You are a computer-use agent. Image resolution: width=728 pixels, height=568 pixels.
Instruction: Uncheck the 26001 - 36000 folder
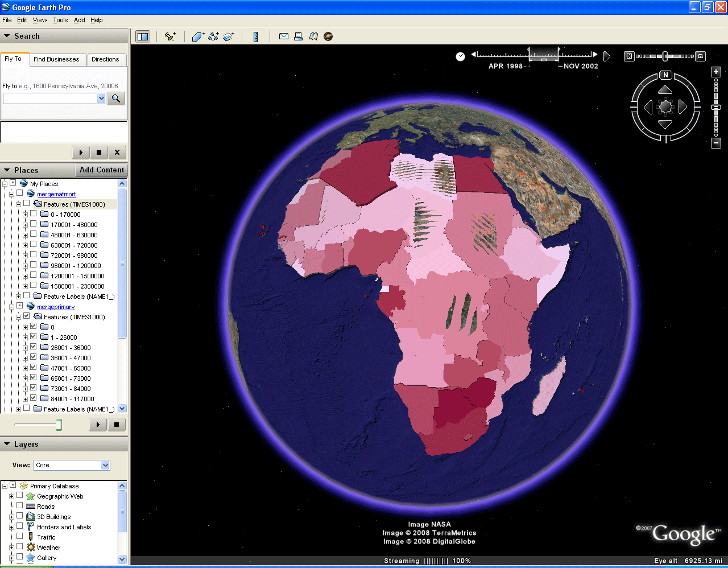[34, 347]
